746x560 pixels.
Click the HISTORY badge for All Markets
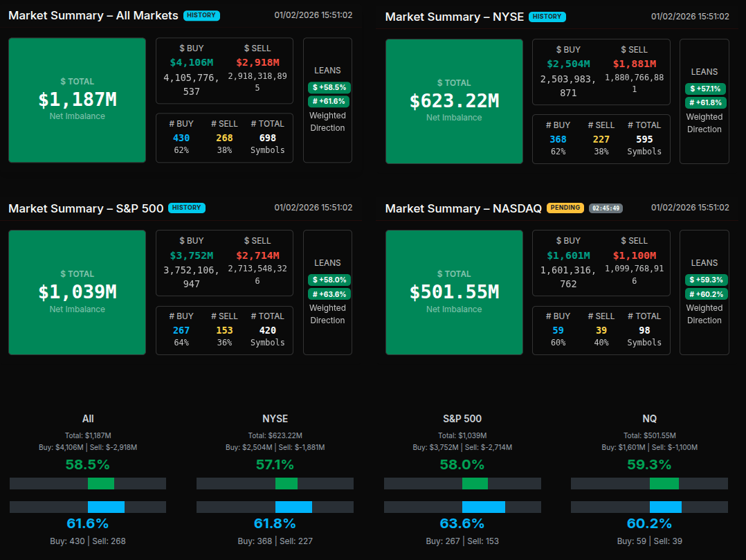[201, 15]
